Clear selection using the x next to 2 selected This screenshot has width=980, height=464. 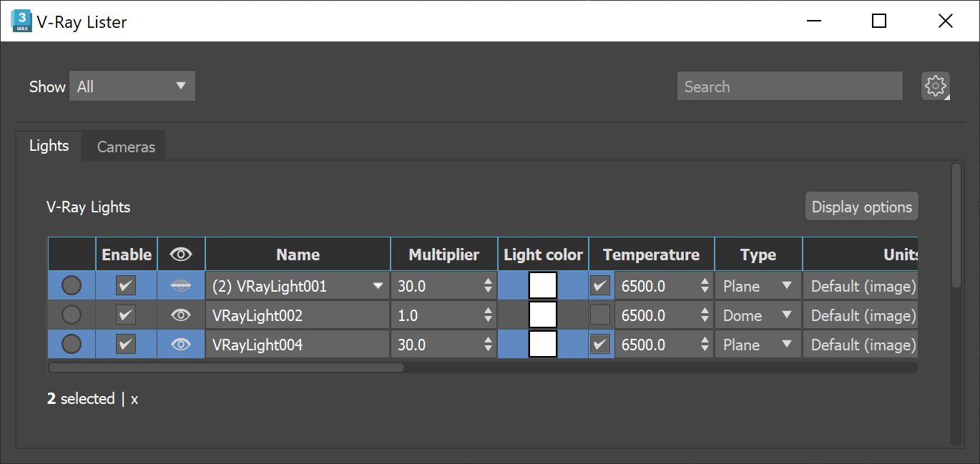(134, 399)
